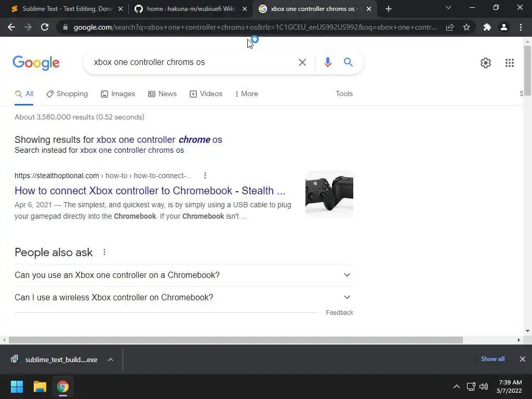Open a new browser tab

[389, 9]
